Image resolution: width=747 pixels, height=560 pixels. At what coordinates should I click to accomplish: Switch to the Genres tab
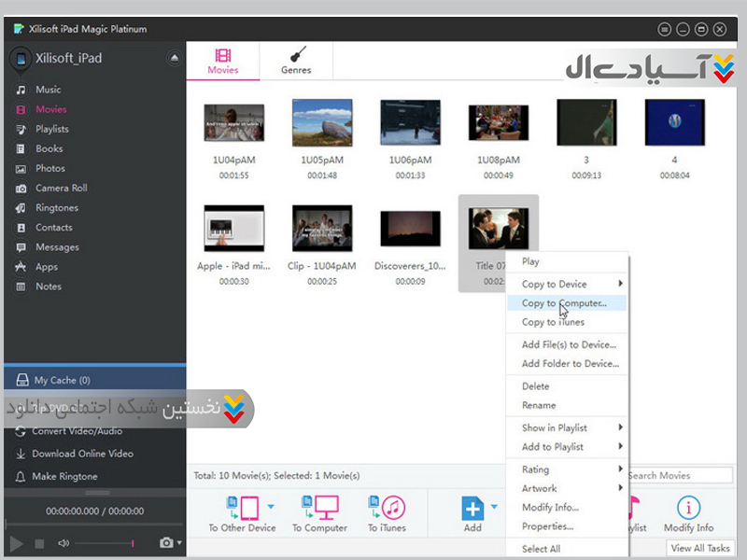[296, 61]
